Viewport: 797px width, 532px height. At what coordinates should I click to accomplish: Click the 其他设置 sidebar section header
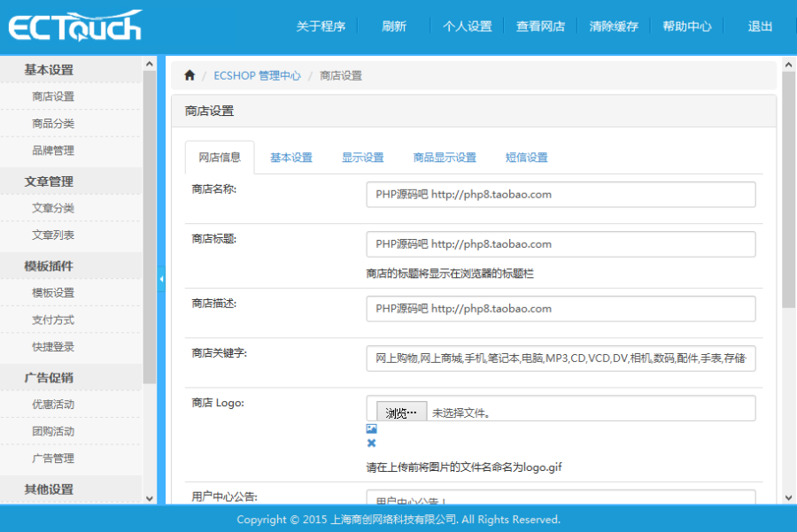coord(71,490)
